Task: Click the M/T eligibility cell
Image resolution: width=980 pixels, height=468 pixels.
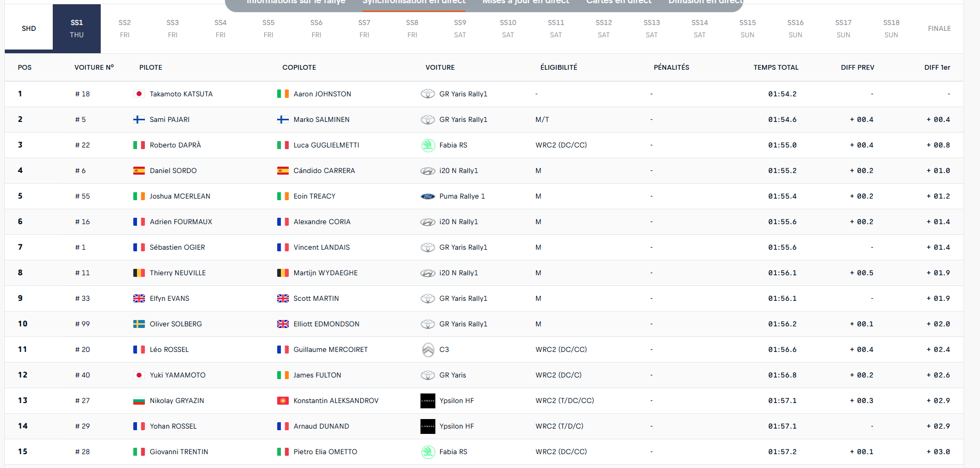Action: tap(542, 120)
